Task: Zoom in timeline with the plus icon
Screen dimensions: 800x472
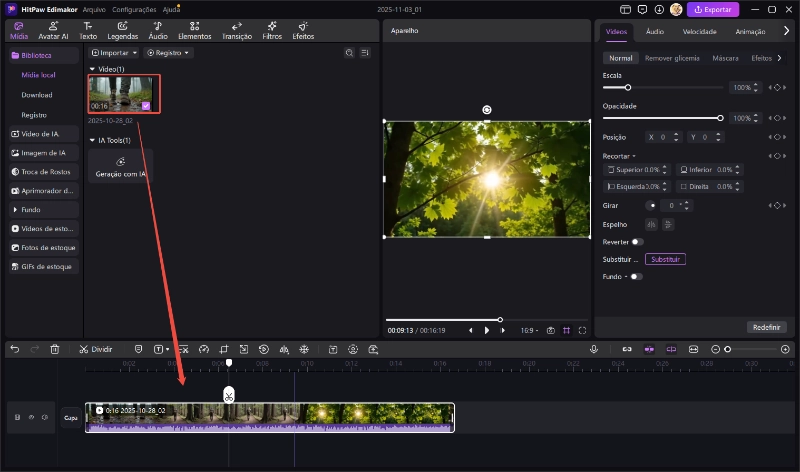Action: pos(785,350)
